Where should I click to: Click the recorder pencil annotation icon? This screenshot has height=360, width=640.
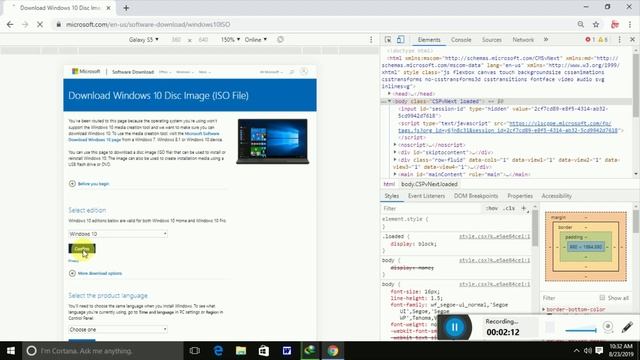click(x=627, y=327)
